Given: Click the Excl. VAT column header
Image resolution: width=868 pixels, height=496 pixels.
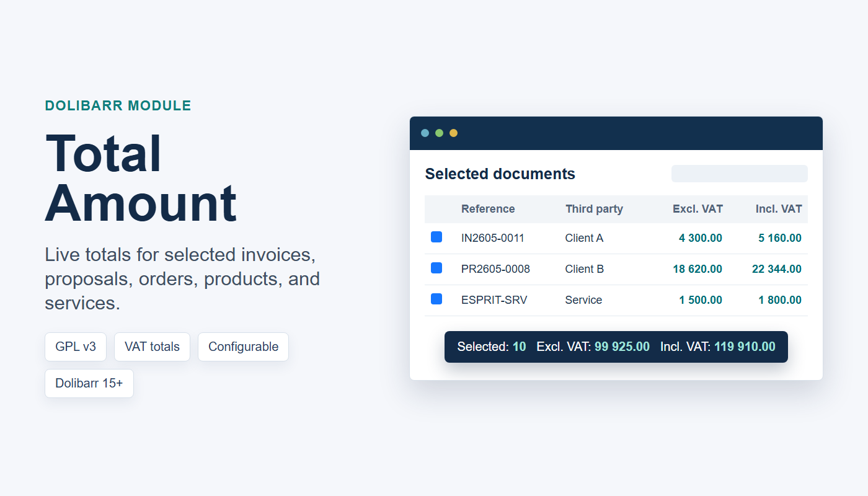Looking at the screenshot, I should [x=697, y=209].
